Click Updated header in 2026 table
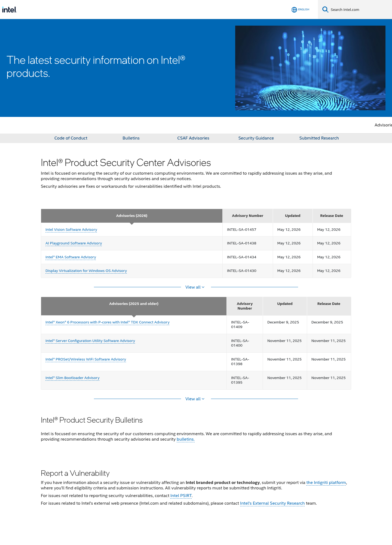Image resolution: width=392 pixels, height=545 pixels. click(293, 216)
